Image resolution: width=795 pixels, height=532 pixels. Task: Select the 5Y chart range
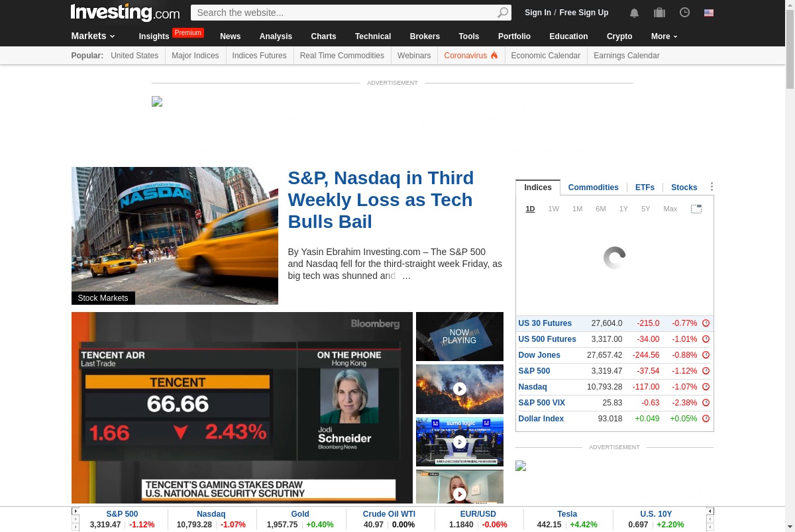tap(646, 209)
